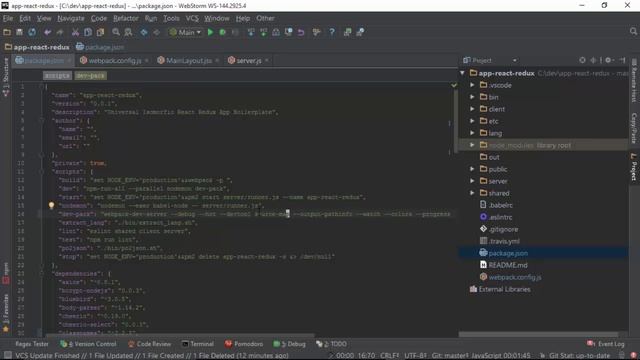This screenshot has width=640, height=360.
Task: Click VCS Commit Changes icon
Action: (x=264, y=32)
